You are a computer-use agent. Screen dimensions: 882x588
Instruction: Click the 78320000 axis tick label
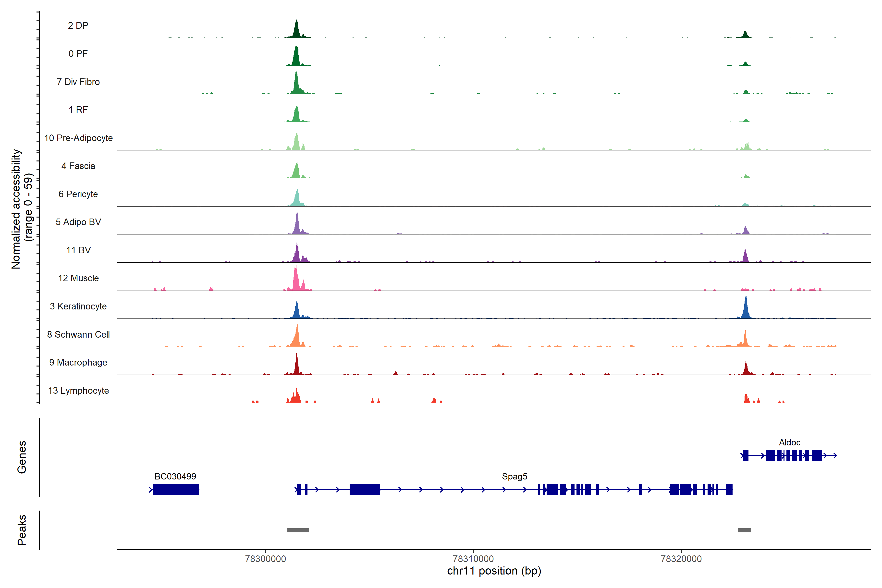[x=681, y=559]
